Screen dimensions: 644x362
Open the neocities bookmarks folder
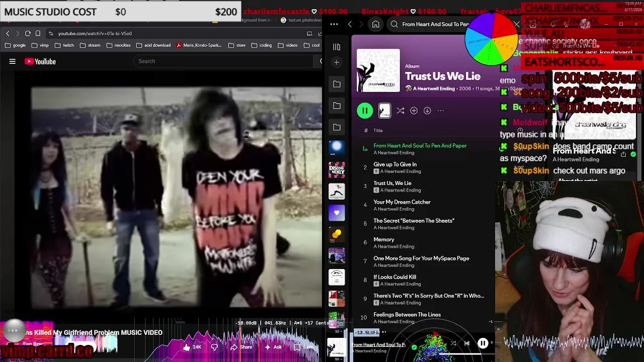tap(118, 45)
